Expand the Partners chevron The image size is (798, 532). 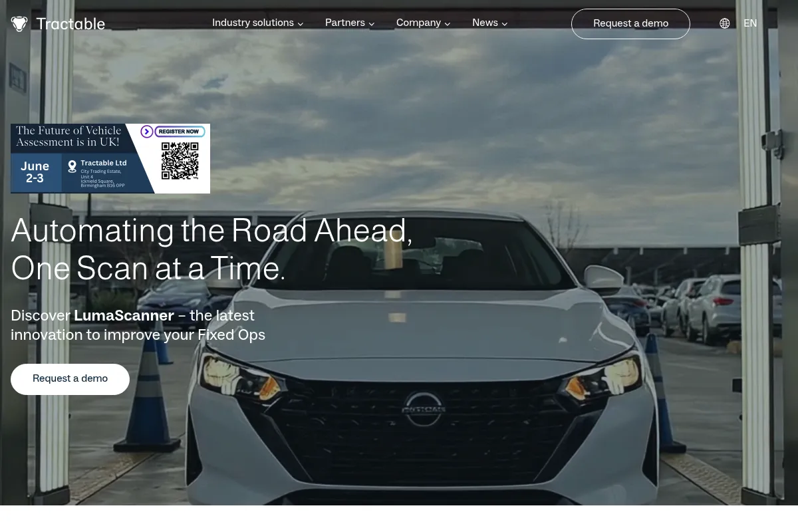(372, 24)
